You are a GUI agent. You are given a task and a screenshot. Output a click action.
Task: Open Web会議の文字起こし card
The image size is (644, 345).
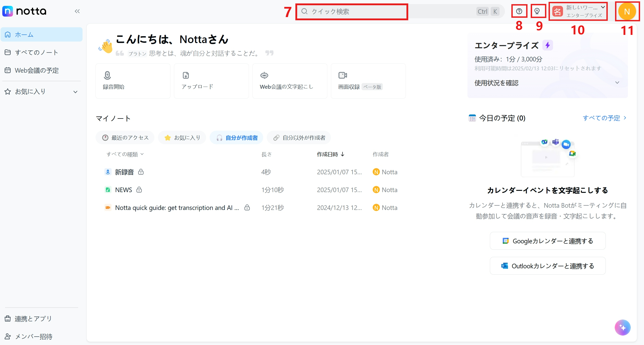(290, 81)
